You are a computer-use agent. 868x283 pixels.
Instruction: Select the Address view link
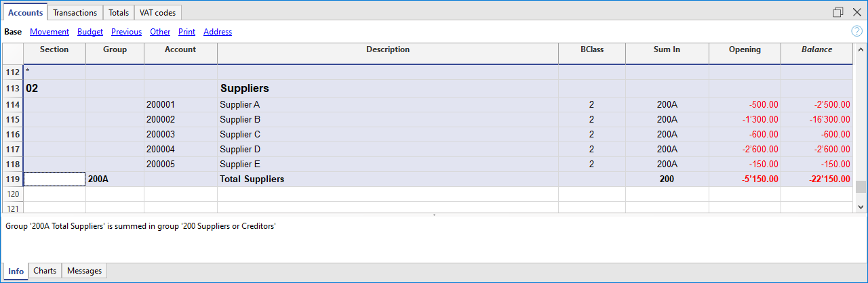(x=218, y=32)
